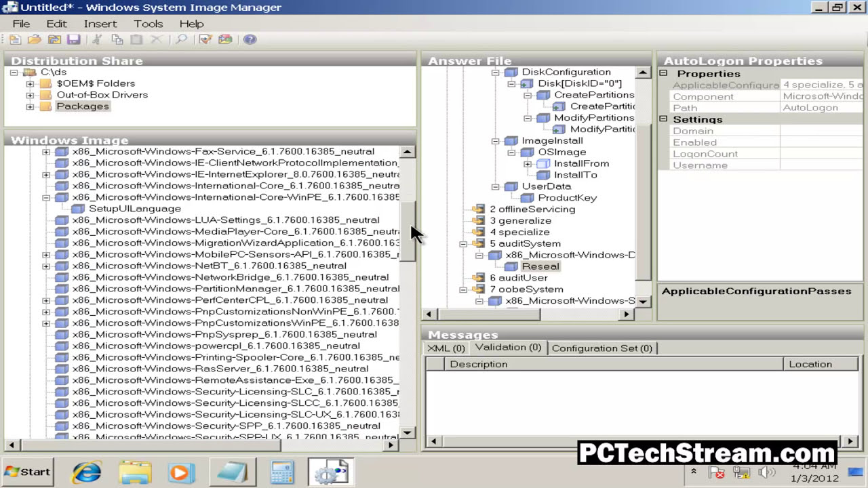Click the Create Configuration Set toolbar icon
Image resolution: width=868 pixels, height=488 pixels.
pyautogui.click(x=224, y=39)
